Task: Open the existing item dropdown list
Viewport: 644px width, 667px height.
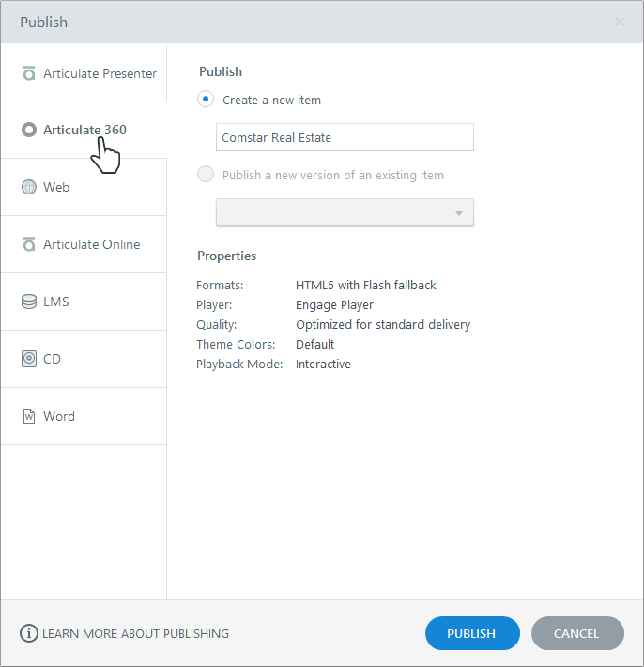Action: pos(345,212)
